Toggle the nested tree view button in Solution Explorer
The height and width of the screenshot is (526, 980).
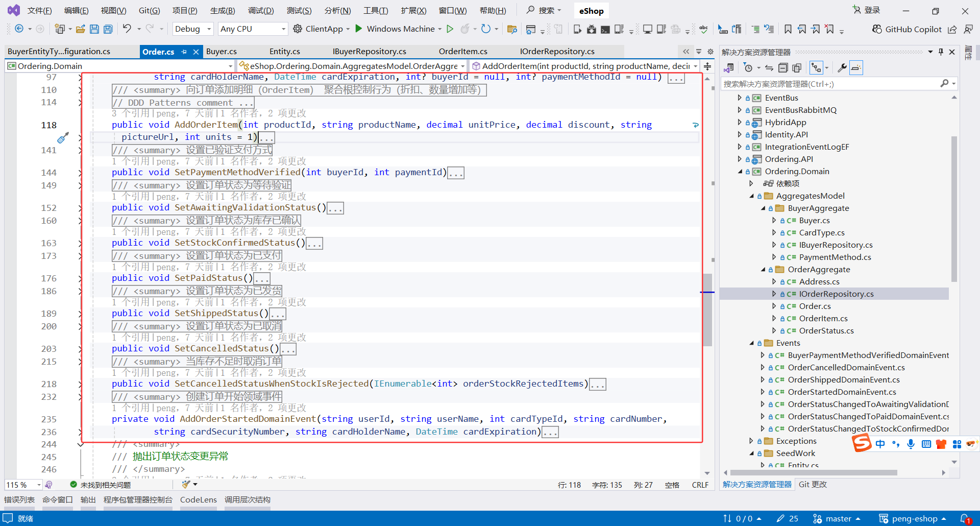[x=816, y=67]
